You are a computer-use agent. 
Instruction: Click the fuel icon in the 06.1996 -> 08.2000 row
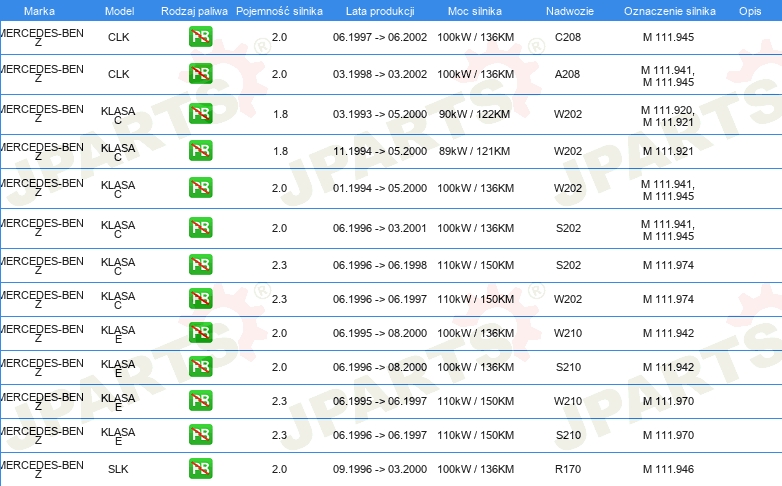[x=200, y=366]
